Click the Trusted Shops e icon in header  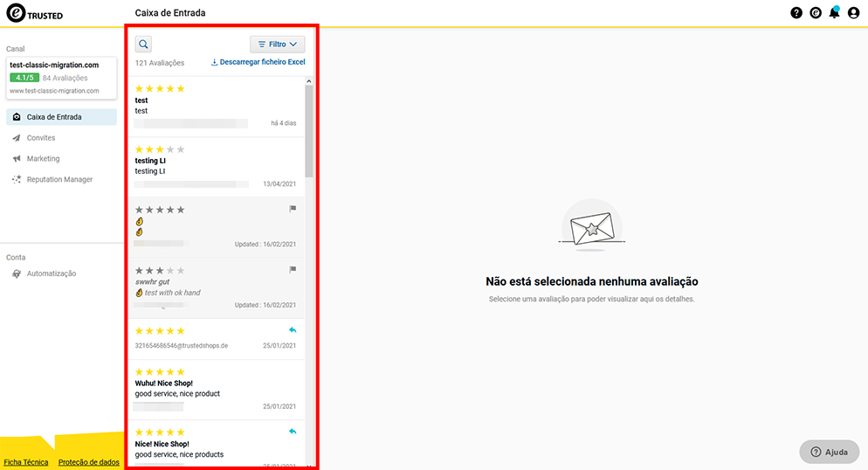tap(816, 13)
